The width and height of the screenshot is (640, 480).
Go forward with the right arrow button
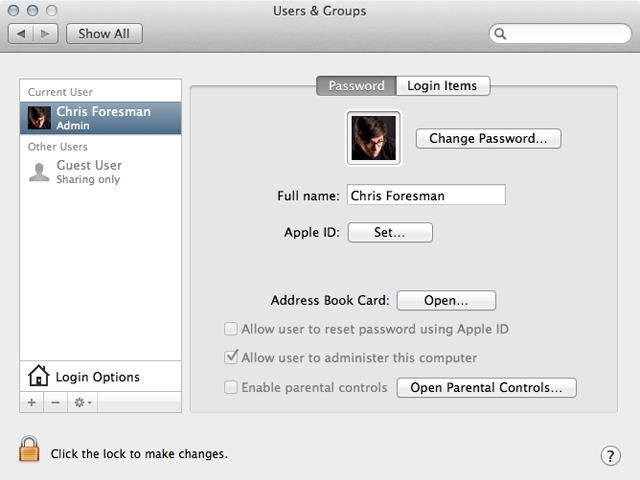[45, 33]
